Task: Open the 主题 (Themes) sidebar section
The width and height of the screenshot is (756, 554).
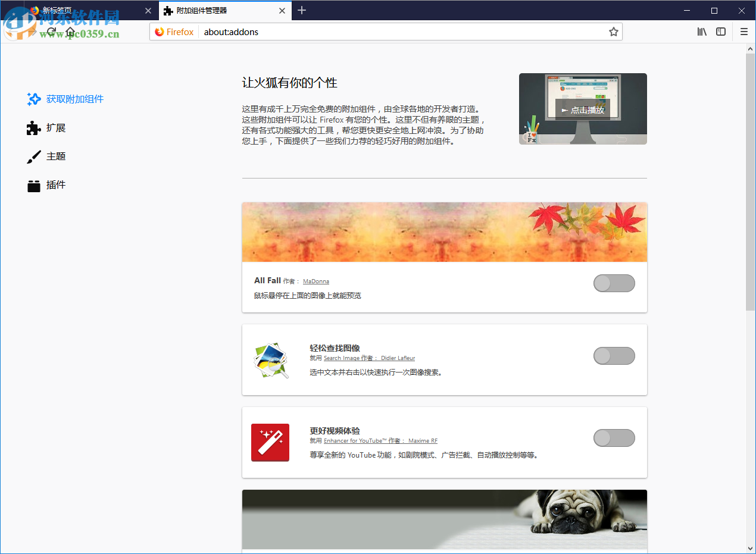Action: pos(52,156)
